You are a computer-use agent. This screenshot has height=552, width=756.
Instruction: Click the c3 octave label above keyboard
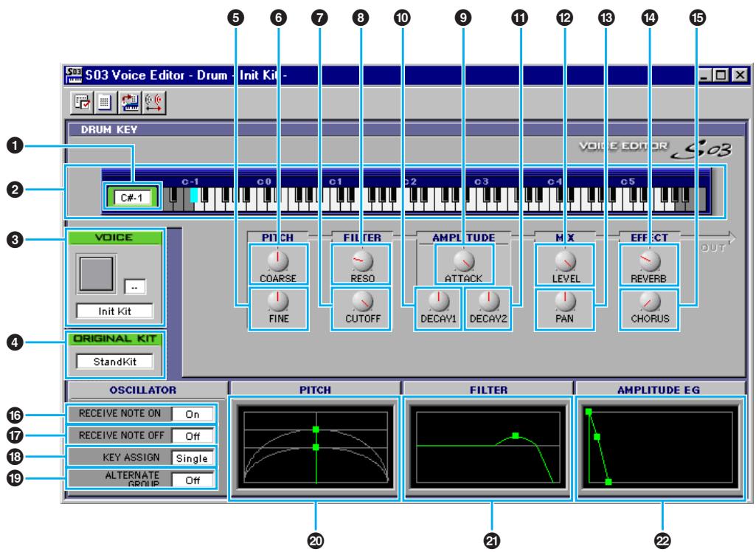coord(481,182)
